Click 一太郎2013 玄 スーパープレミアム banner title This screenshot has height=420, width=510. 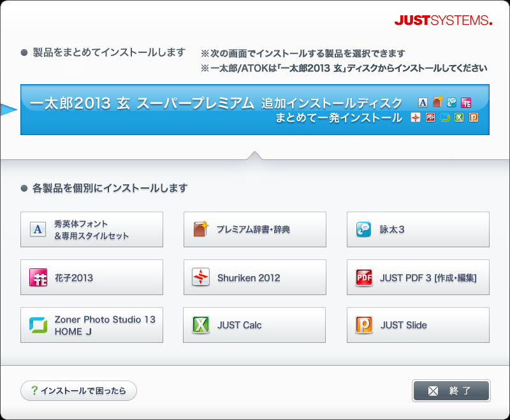(142, 103)
